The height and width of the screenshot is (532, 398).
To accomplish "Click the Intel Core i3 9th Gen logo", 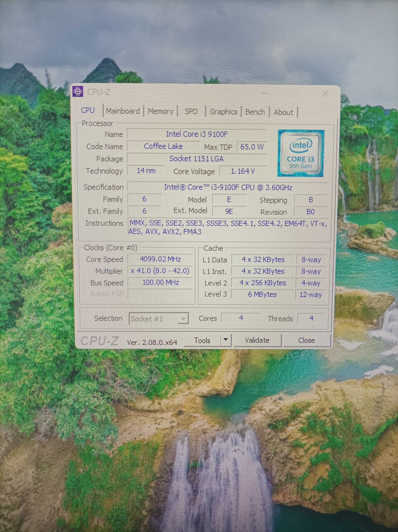I will [301, 153].
